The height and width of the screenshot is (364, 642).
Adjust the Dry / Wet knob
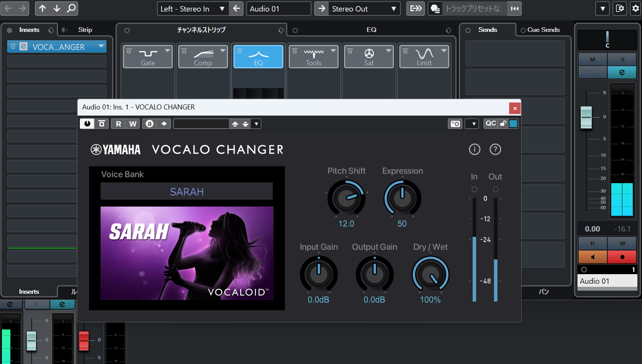click(430, 274)
